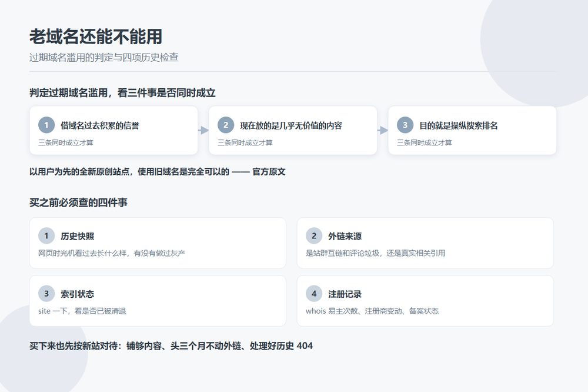Screen dimensions: 588x392
Task: Click description 是站群互链和评论垃圾
Action: point(376,253)
